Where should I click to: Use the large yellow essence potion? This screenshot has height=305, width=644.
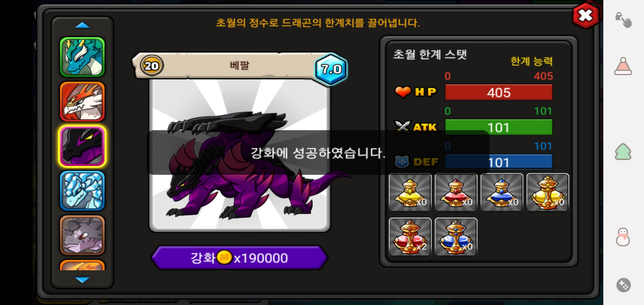(x=548, y=192)
